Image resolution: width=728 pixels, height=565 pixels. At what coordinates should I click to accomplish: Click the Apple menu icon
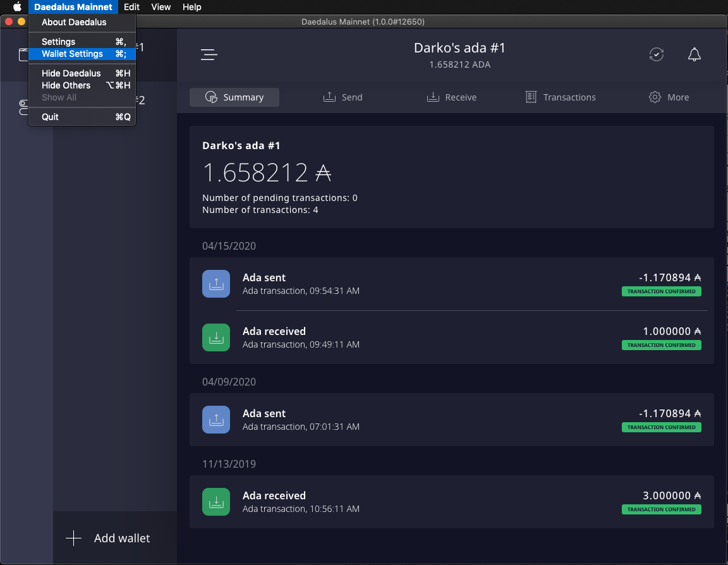[x=18, y=7]
